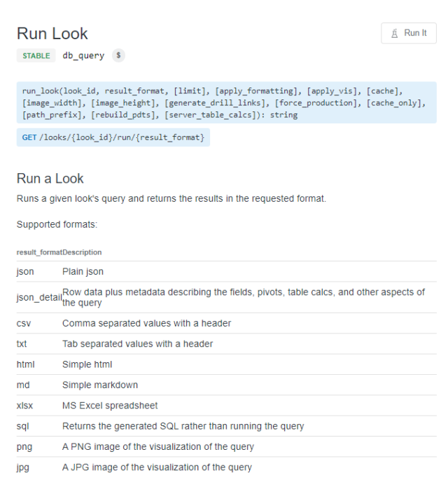This screenshot has height=487, width=448.
Task: Click the result_format column header
Action: [x=39, y=252]
